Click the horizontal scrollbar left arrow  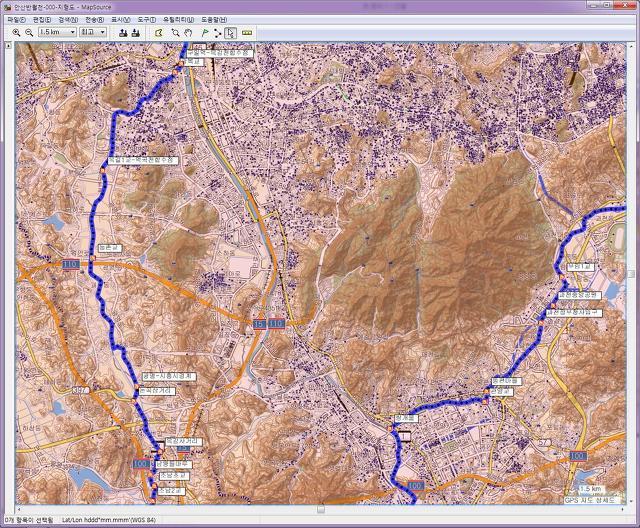pyautogui.click(x=18, y=509)
